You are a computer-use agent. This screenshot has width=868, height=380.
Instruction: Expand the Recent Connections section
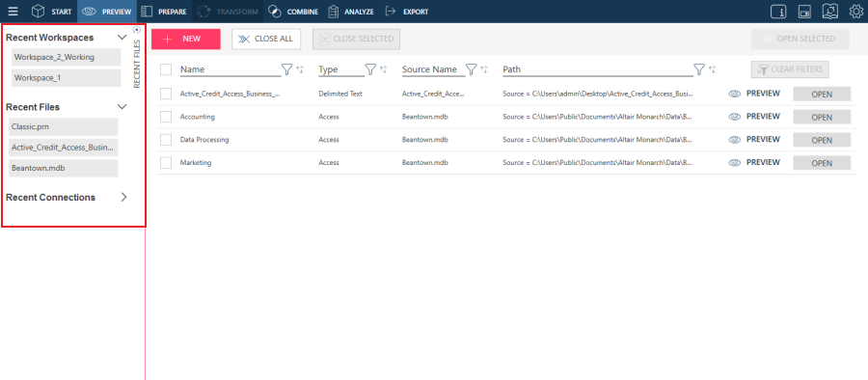[123, 197]
